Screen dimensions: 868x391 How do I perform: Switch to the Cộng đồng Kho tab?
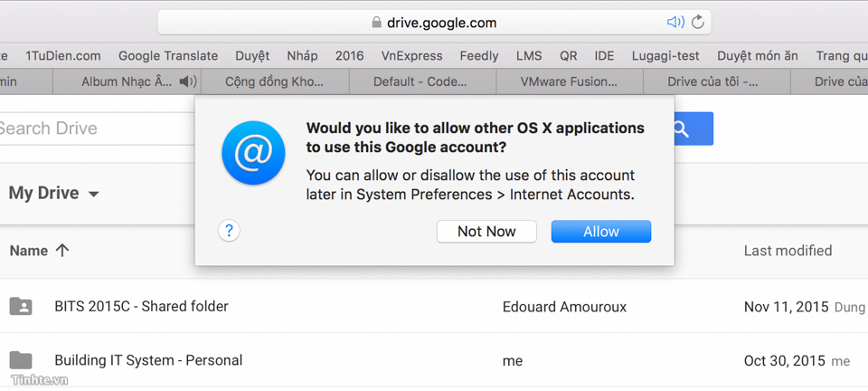pyautogui.click(x=275, y=82)
